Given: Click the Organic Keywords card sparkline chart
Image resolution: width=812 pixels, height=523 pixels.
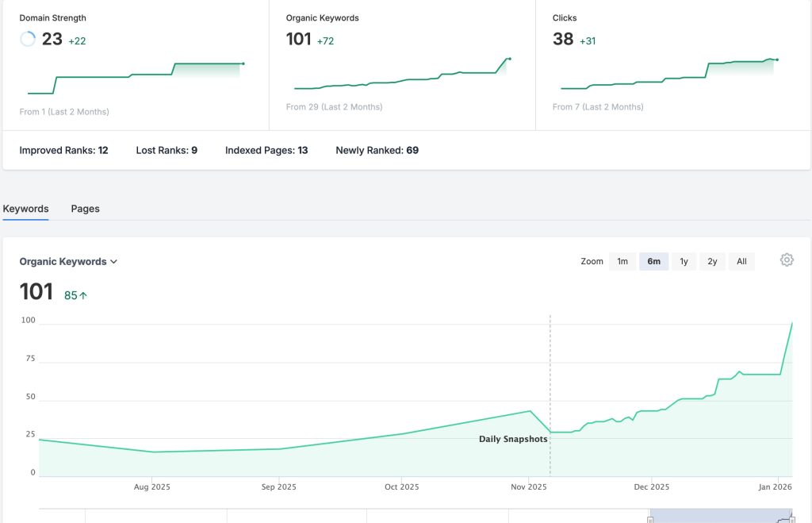Looking at the screenshot, I should [x=403, y=74].
